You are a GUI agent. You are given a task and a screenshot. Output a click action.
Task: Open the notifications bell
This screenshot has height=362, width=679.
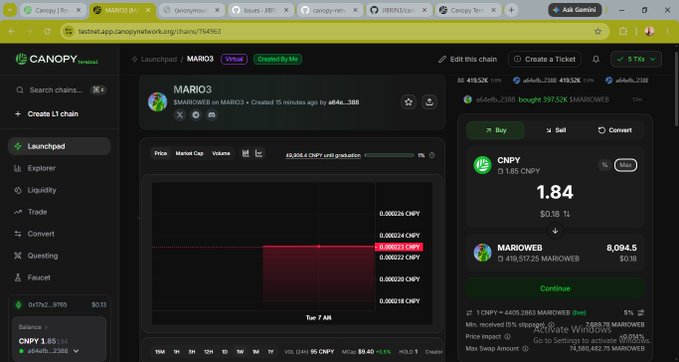596,59
